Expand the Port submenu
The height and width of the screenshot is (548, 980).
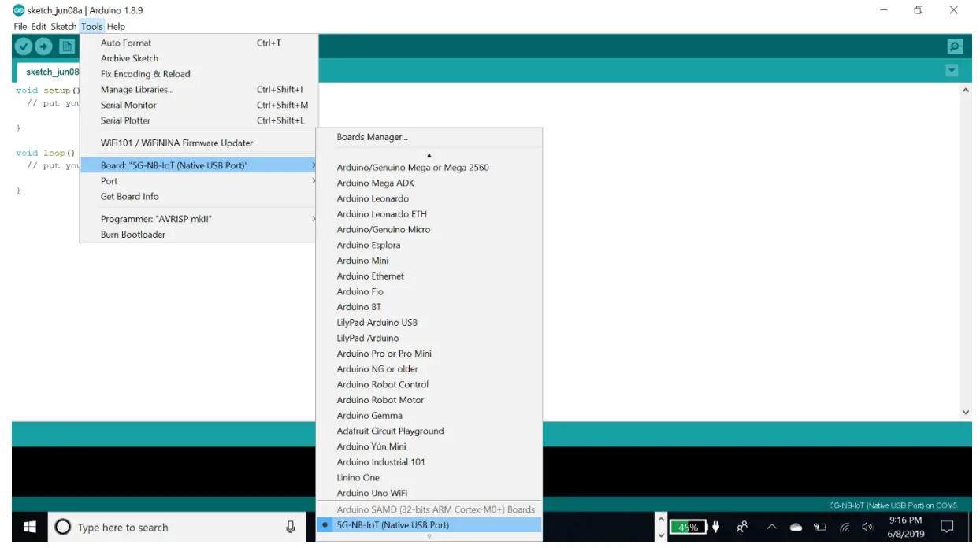tap(109, 180)
